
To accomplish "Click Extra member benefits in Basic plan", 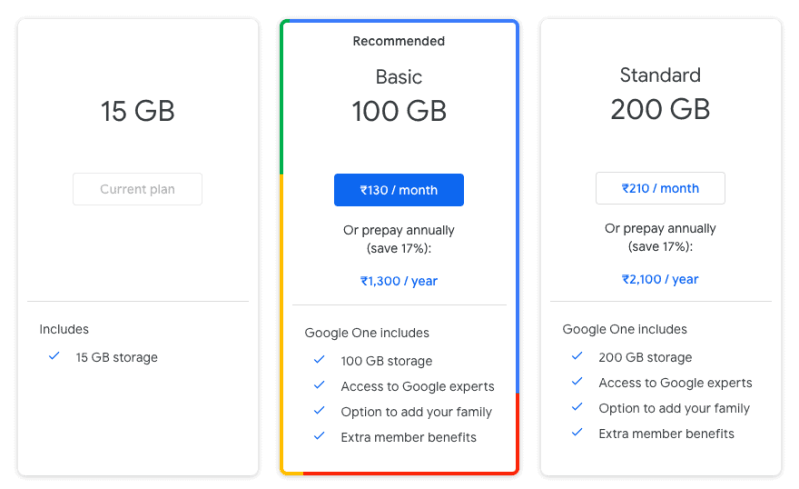I will click(409, 438).
